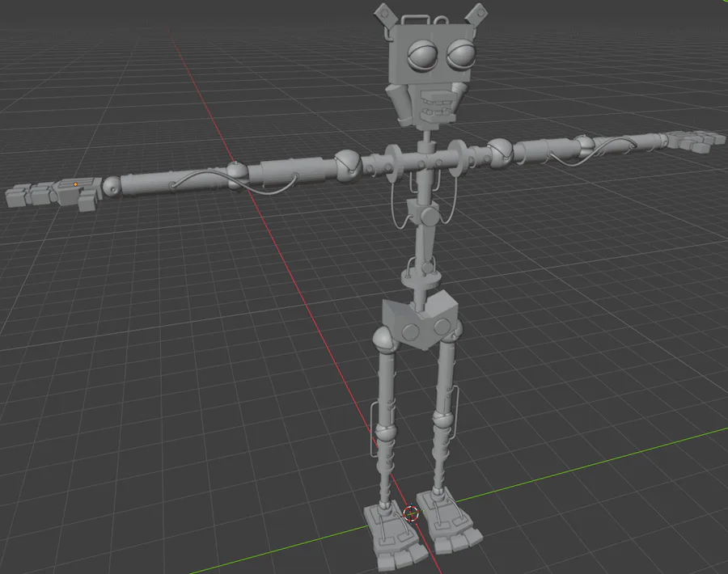
Task: Click the 3D cursor between the robot's feet
Action: click(410, 513)
